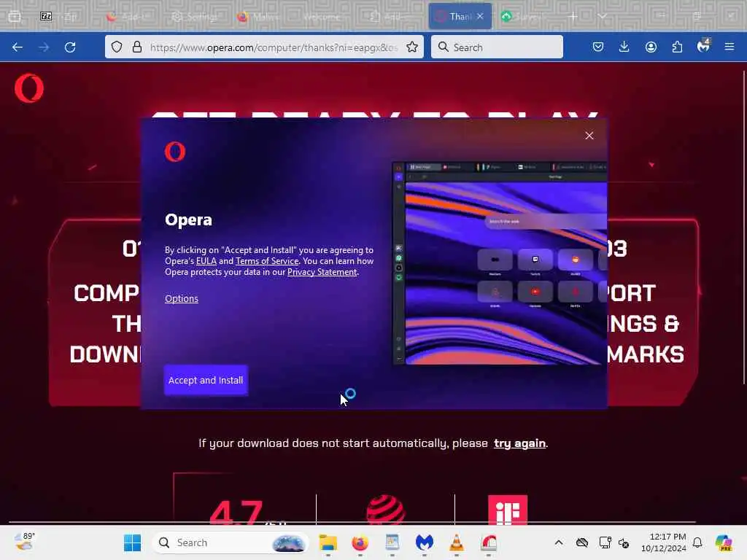Open the Firefox downloads panel
Viewport: 747px width, 560px height.
click(624, 47)
